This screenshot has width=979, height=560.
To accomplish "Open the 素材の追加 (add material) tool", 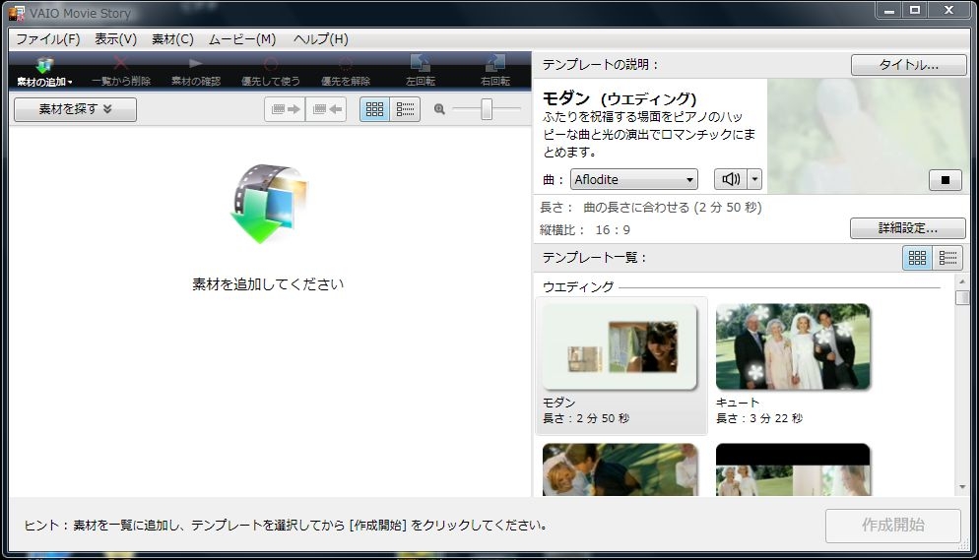I will click(x=44, y=71).
